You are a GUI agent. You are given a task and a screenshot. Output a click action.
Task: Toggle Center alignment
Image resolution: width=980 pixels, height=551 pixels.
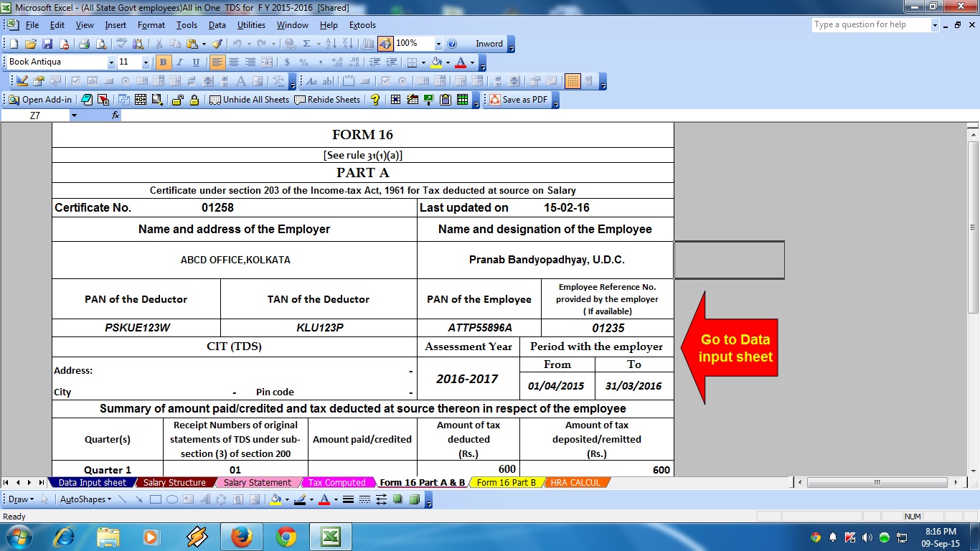point(234,62)
